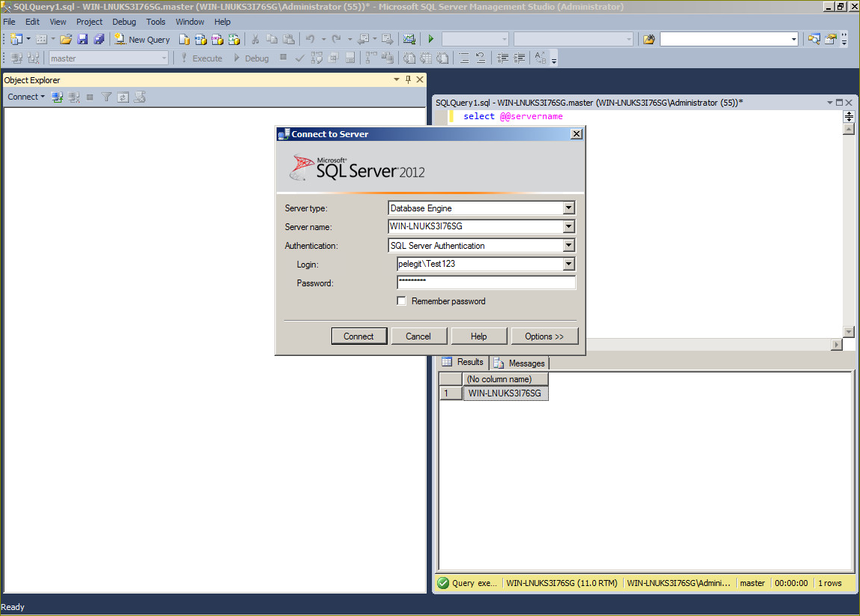Click the Analysis Services MDX Query icon
Image resolution: width=860 pixels, height=616 pixels.
(201, 40)
